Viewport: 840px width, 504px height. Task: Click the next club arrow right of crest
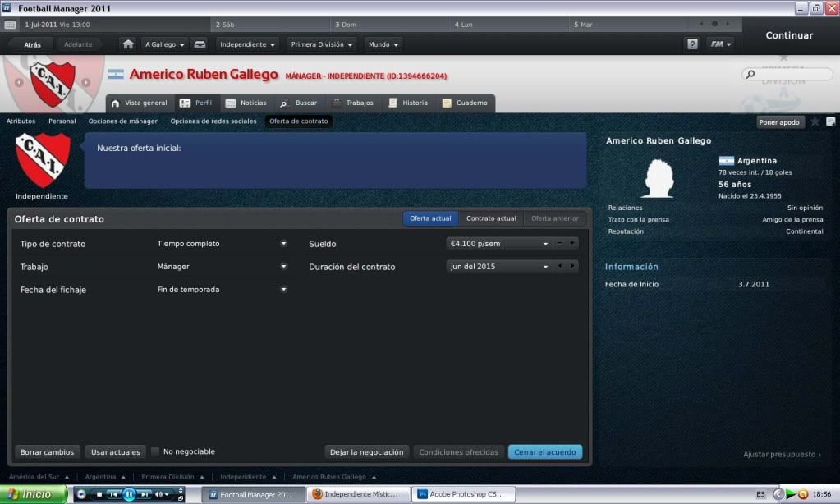[85, 82]
